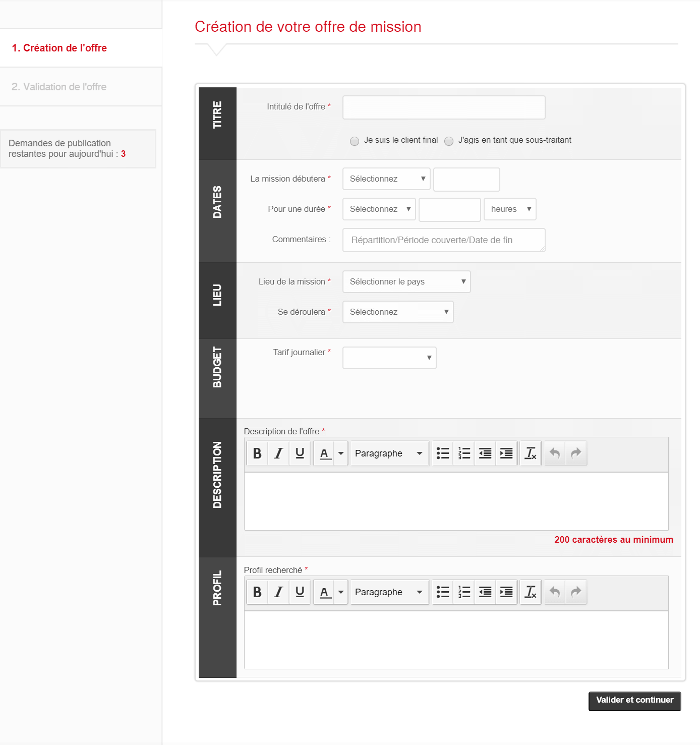Select 'Je suis le client final' option
Viewport: 700px width, 745px height.
coord(355,141)
